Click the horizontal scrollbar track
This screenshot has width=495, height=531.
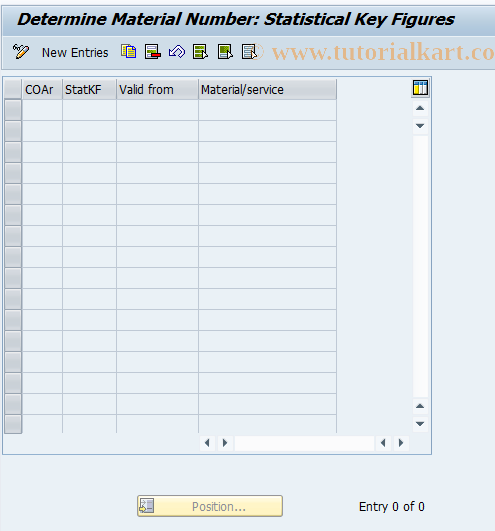[304, 443]
